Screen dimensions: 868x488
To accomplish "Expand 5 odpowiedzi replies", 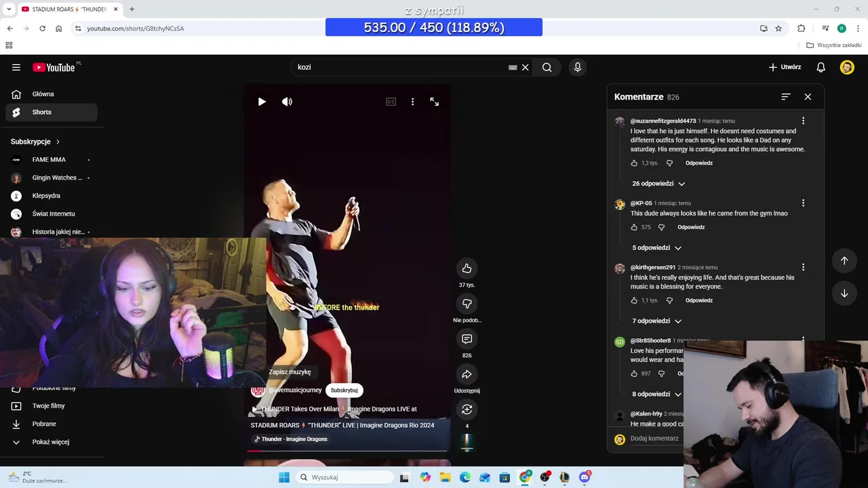I will click(656, 248).
